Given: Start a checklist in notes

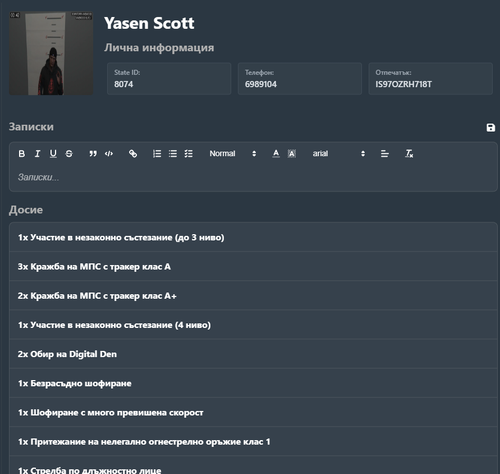Looking at the screenshot, I should point(189,154).
